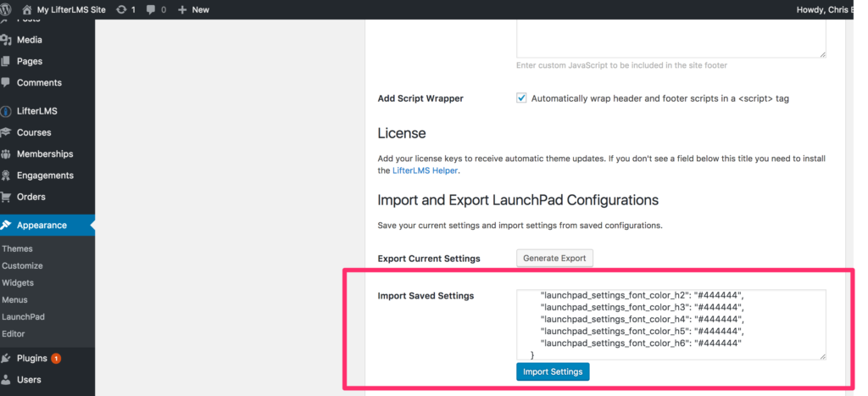Click the Appearance paintbrush icon

pyautogui.click(x=6, y=225)
